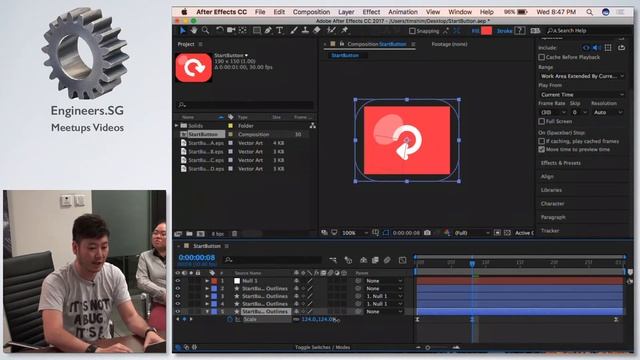Expand the Effects & Presets panel
The height and width of the screenshot is (360, 640).
point(560,163)
